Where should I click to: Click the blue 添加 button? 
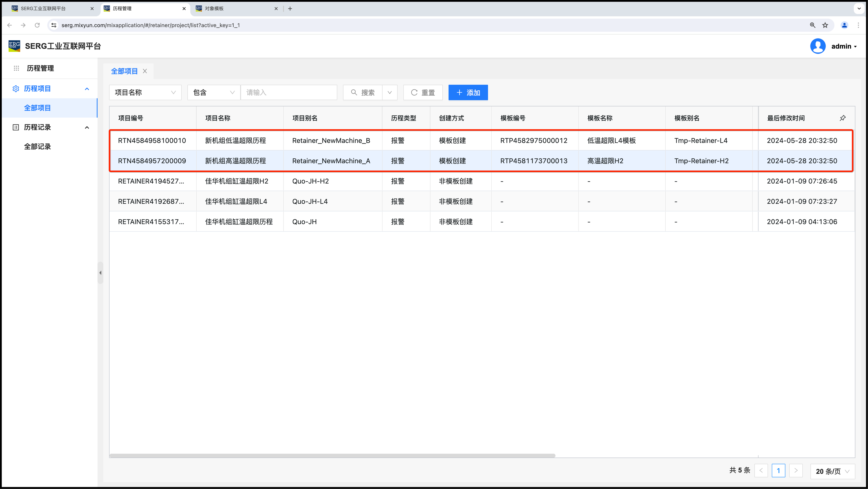(468, 92)
